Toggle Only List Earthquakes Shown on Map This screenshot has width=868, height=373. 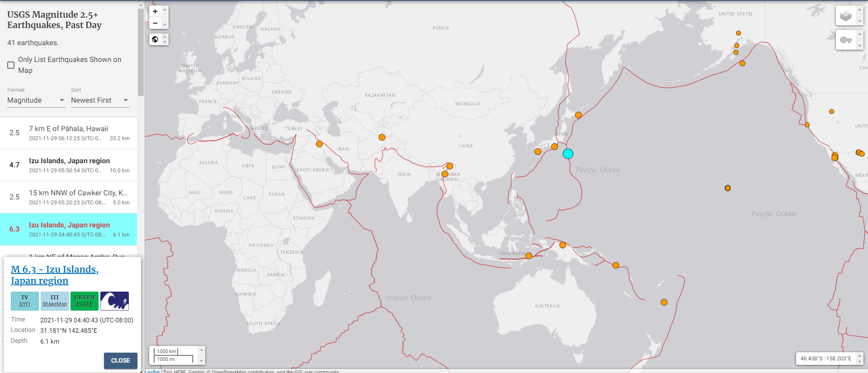click(11, 65)
